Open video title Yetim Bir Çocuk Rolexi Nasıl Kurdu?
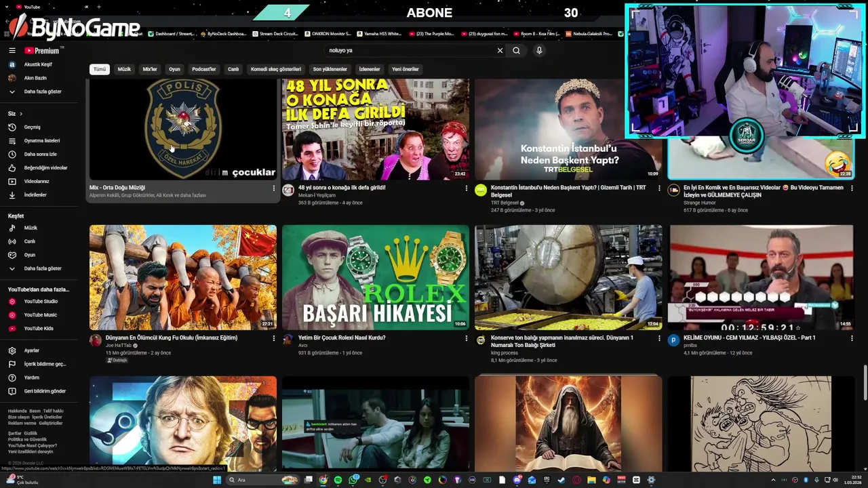868x488 pixels. point(342,338)
